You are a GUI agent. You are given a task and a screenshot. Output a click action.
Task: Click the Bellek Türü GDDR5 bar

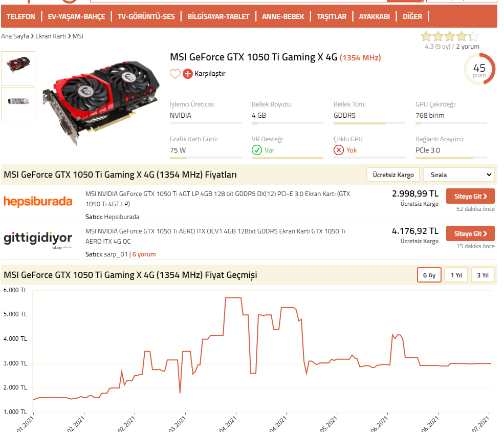pyautogui.click(x=369, y=123)
